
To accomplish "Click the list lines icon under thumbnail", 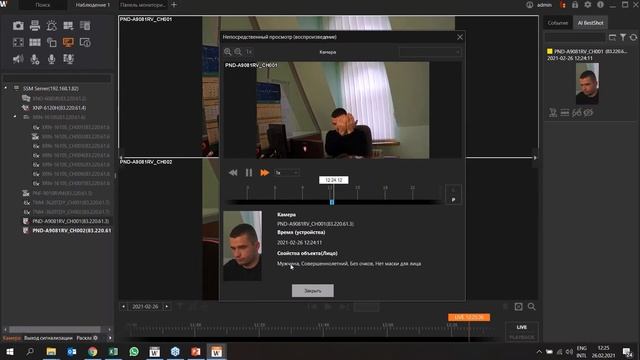I will pyautogui.click(x=564, y=113).
